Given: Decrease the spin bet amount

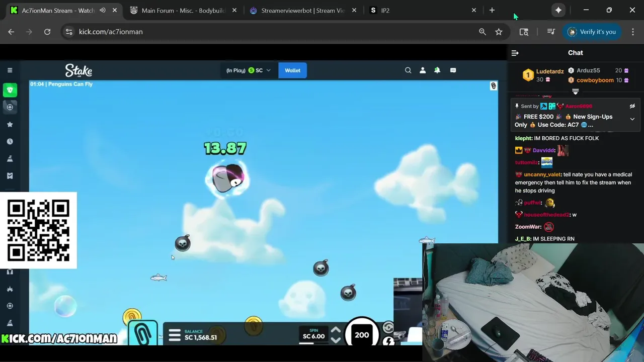Looking at the screenshot, I should [x=336, y=340].
